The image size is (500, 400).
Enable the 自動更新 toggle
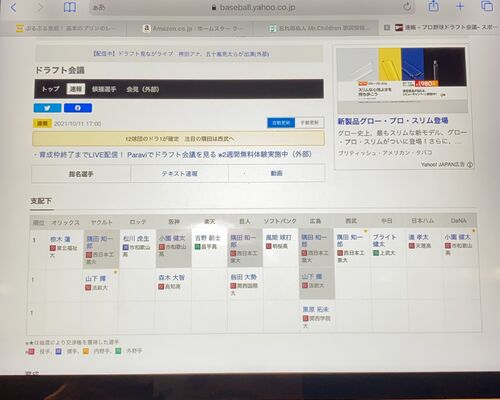281,123
